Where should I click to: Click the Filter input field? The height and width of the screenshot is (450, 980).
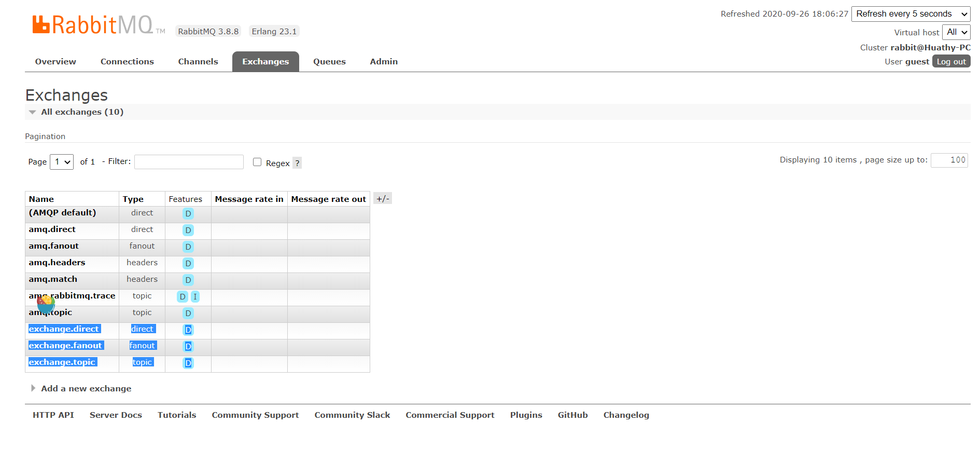coord(189,162)
